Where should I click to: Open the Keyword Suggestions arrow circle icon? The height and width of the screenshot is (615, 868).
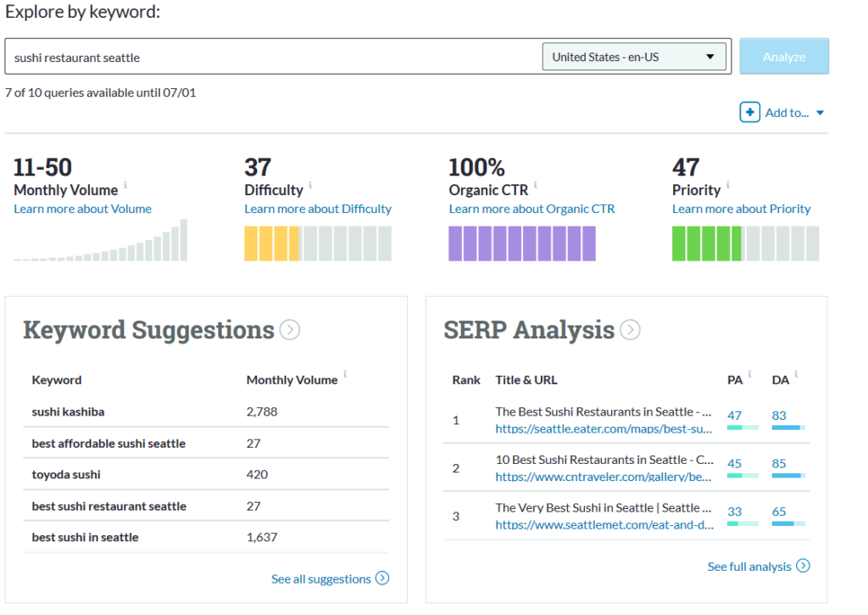(290, 330)
